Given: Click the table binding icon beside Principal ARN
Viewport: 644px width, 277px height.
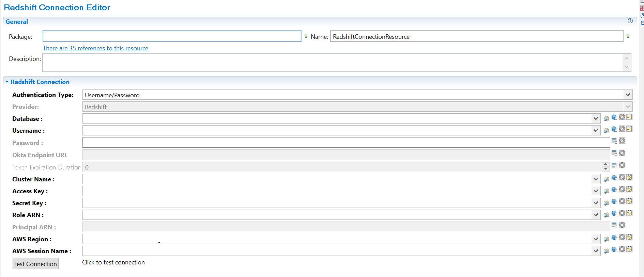Looking at the screenshot, I should (614, 225).
